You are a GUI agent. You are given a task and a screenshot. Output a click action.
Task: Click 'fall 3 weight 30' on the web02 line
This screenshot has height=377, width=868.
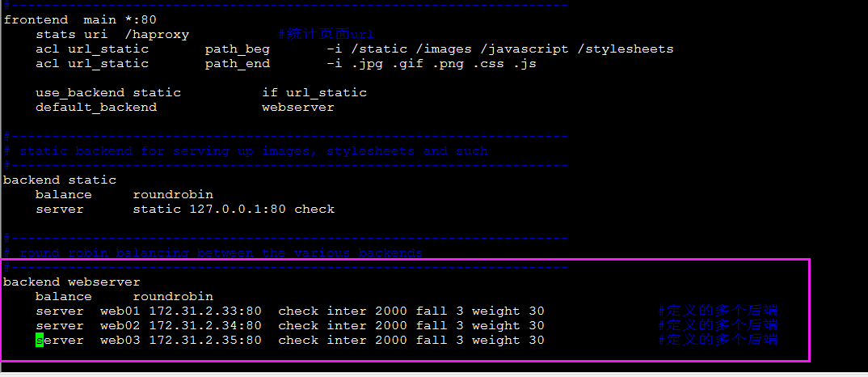click(x=480, y=325)
